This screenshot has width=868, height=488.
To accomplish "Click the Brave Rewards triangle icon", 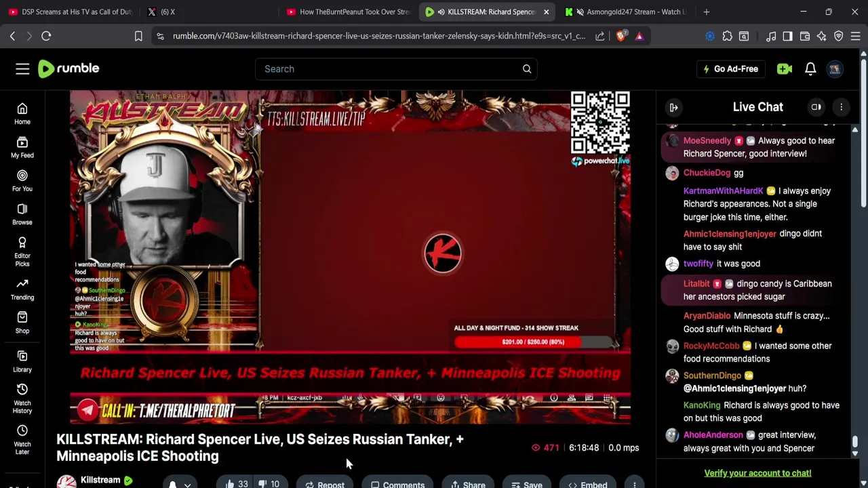I will pos(639,36).
